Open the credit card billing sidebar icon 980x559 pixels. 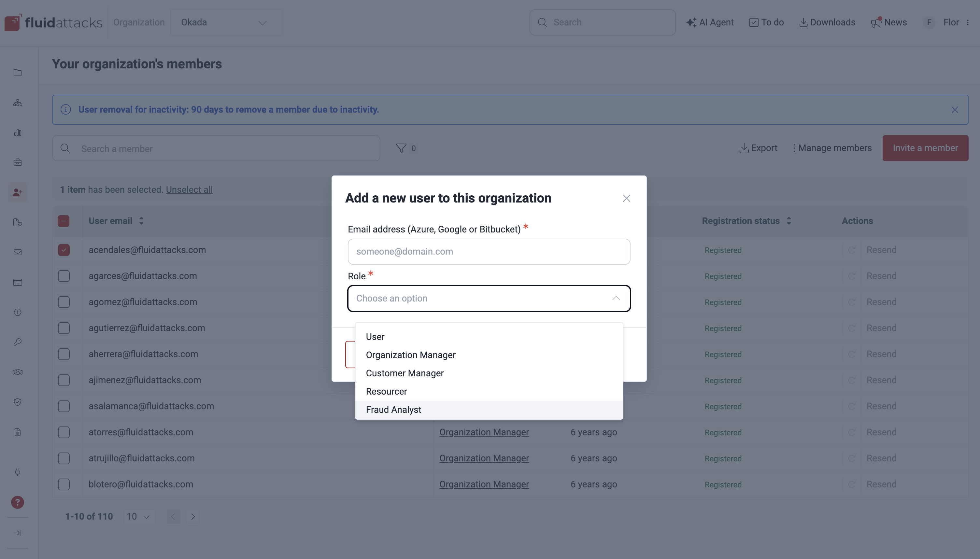pyautogui.click(x=18, y=282)
